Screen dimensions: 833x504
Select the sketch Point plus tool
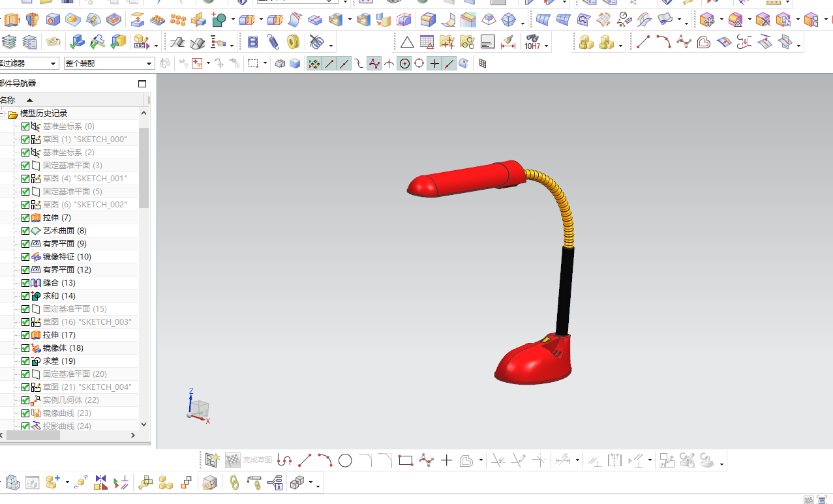(x=446, y=460)
